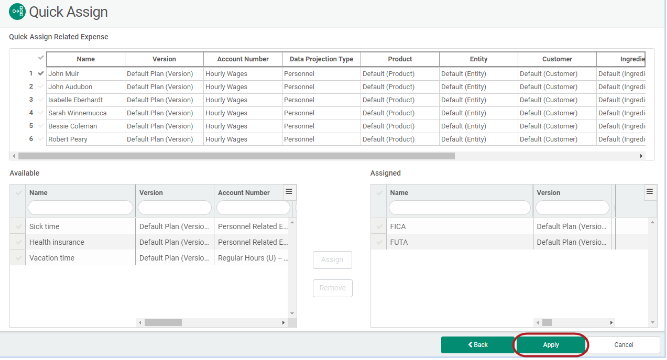The height and width of the screenshot is (360, 667).
Task: Click the Available Name filter field
Action: coord(80,208)
